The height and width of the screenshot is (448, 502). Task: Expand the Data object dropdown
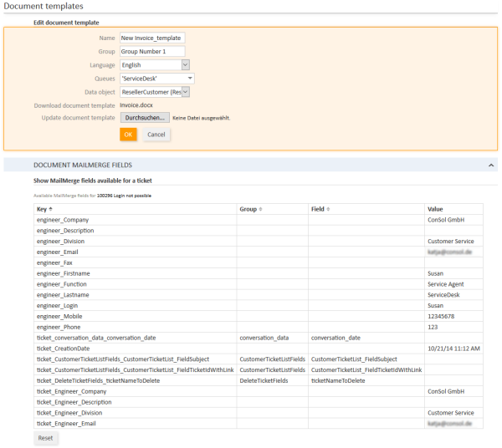click(185, 91)
